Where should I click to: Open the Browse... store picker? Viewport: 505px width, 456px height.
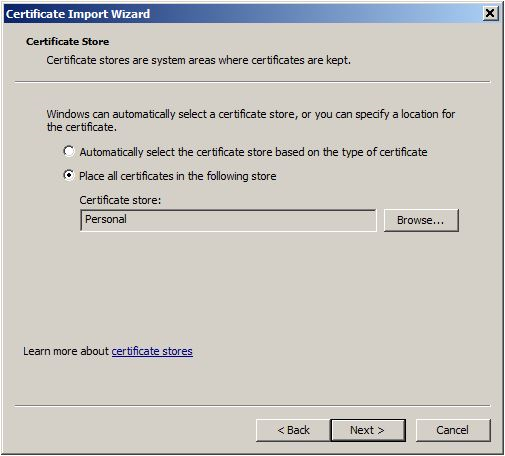pyautogui.click(x=421, y=220)
